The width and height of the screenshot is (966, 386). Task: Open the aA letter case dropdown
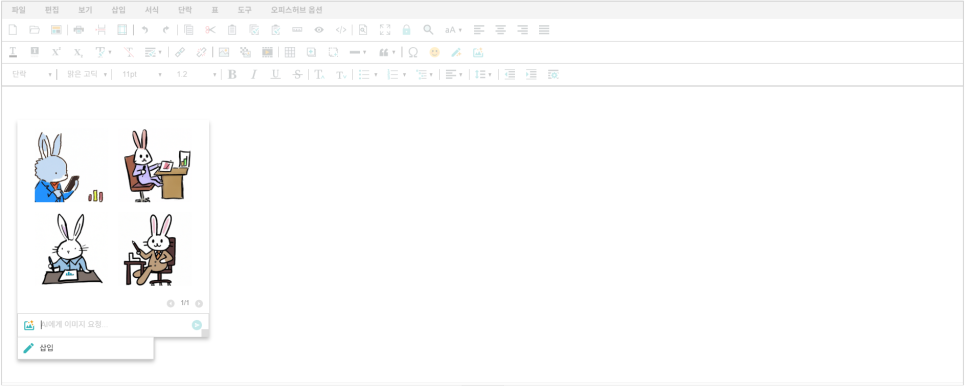pos(453,30)
